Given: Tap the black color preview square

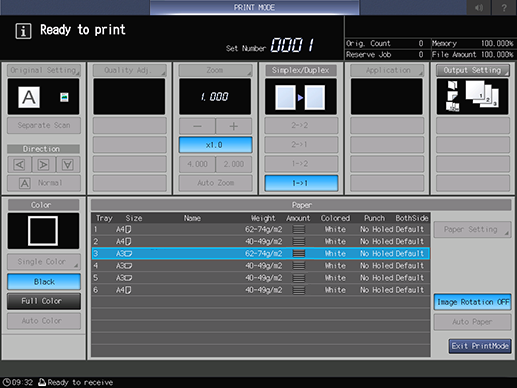Looking at the screenshot, I should 43,231.
